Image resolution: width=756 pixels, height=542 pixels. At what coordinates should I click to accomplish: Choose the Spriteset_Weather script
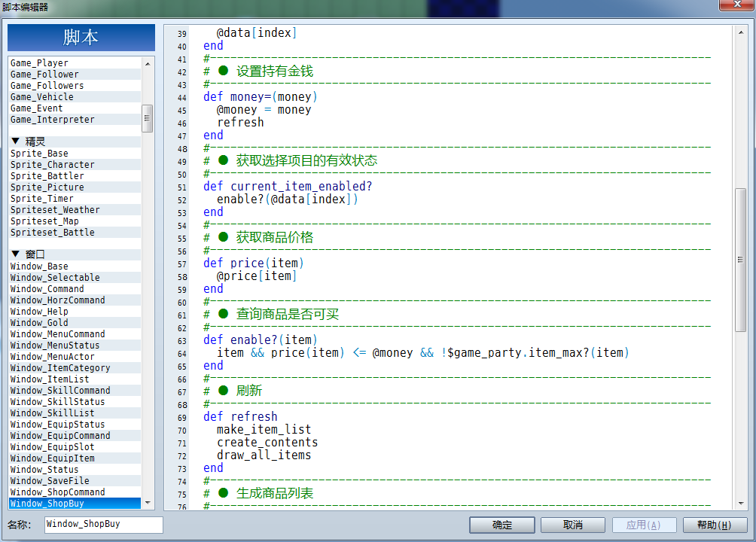point(75,210)
